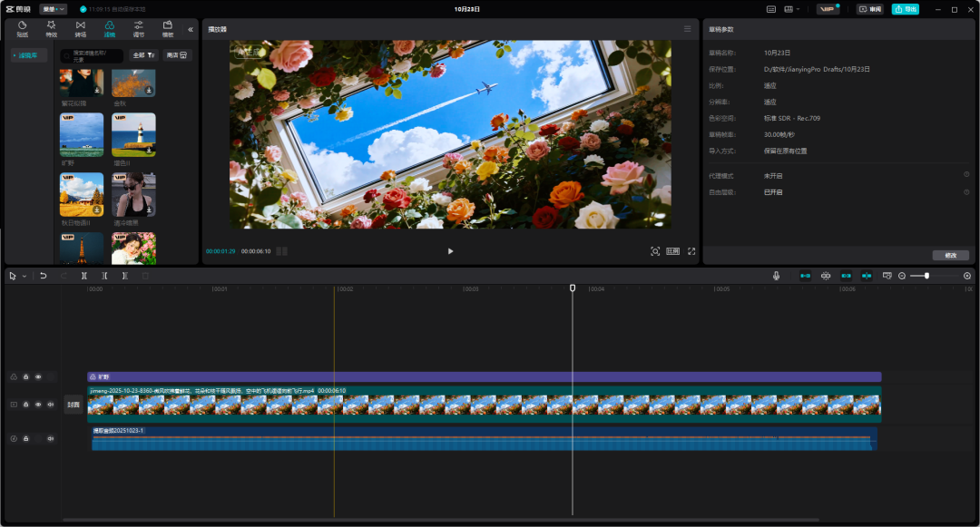Expand the 全部 filter category dropdown
The width and height of the screenshot is (980, 527).
click(x=144, y=55)
